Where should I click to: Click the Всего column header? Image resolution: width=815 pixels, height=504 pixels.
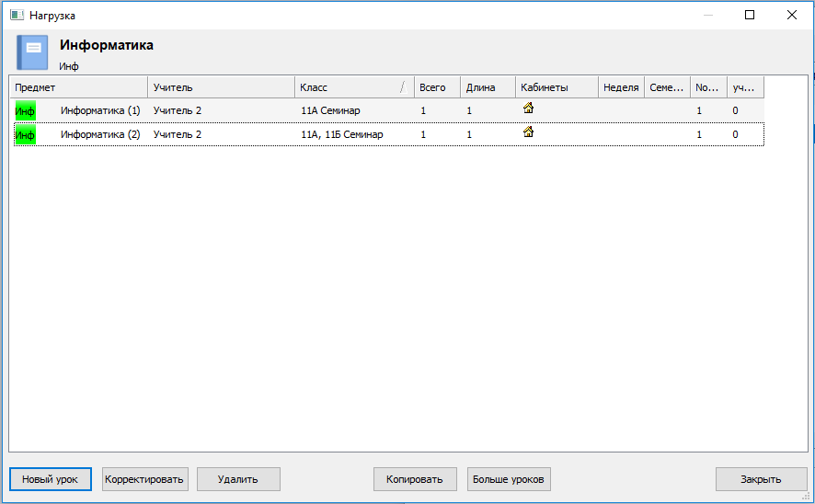437,87
